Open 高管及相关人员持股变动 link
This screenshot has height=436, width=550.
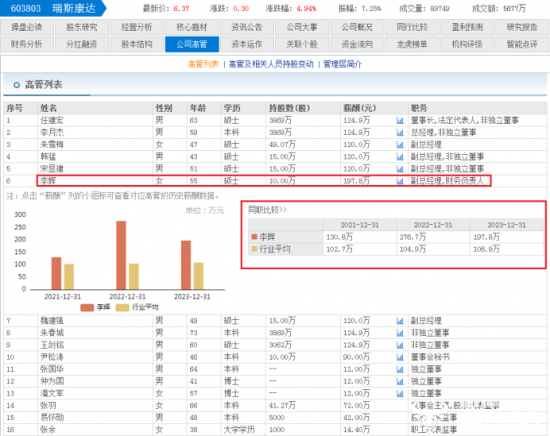(271, 64)
